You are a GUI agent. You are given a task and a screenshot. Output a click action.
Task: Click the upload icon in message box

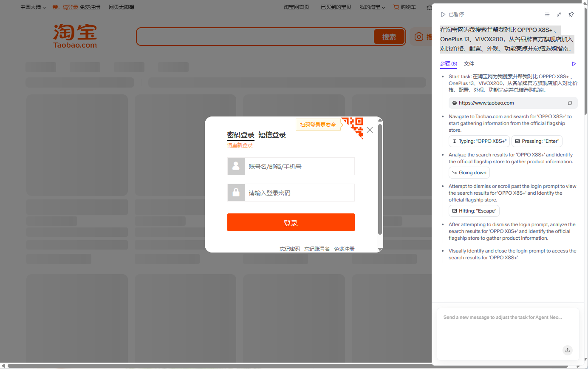click(x=567, y=350)
